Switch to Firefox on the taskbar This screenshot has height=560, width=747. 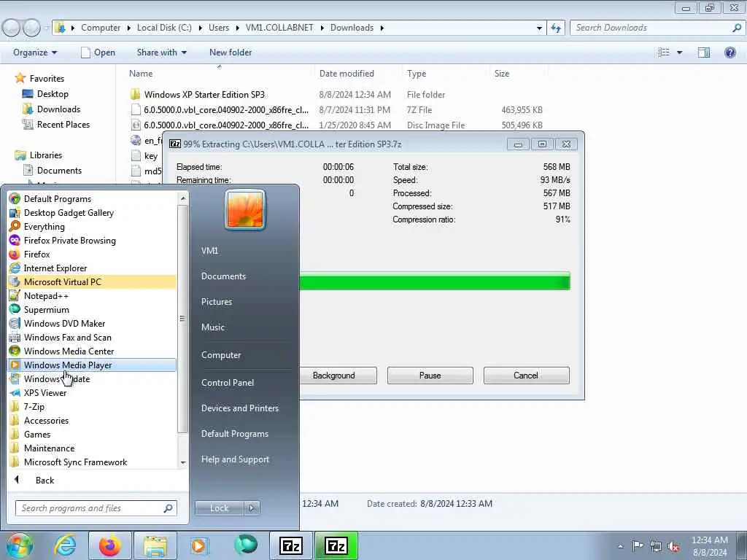(x=110, y=545)
